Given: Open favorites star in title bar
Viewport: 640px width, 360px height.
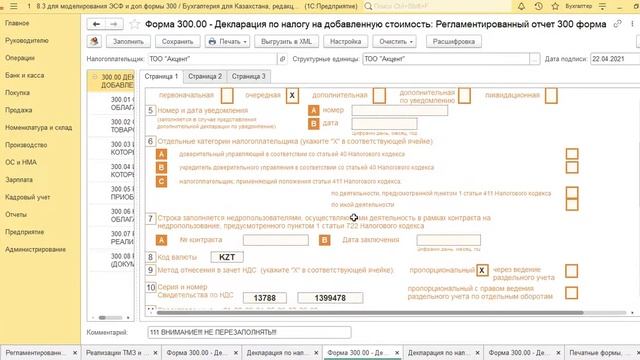Looking at the screenshot, I should point(555,6).
